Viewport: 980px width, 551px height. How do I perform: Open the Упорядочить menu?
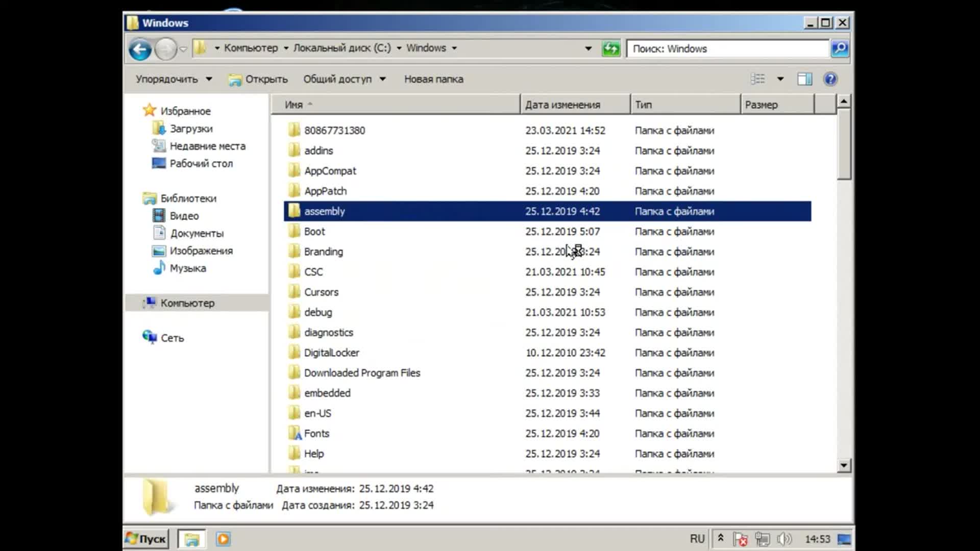point(174,79)
